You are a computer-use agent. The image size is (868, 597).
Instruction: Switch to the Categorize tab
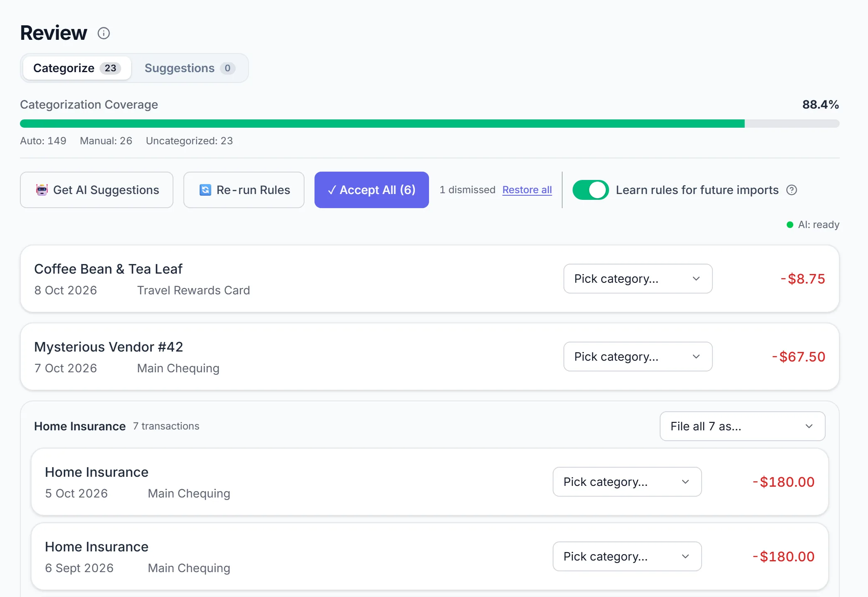pyautogui.click(x=77, y=68)
